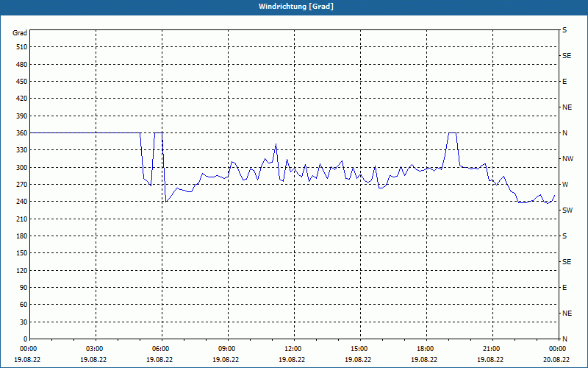Click the SW compass label
Screen dimensions: 588x368
pos(567,210)
